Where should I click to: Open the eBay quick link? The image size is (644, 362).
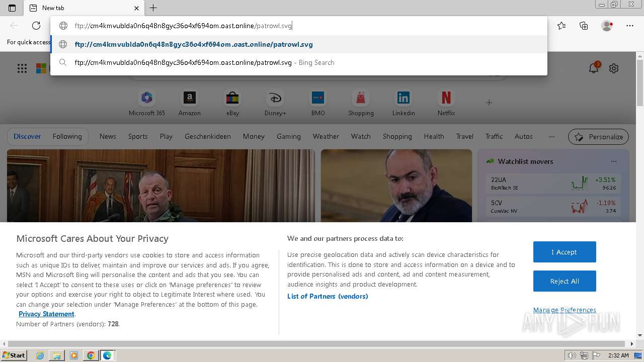coord(232,103)
